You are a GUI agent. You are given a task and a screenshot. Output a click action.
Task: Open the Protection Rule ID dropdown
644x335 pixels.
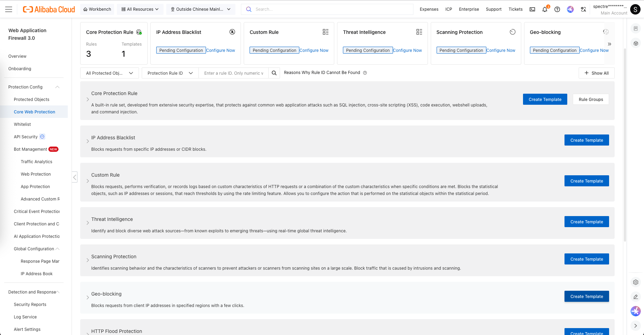(x=170, y=73)
